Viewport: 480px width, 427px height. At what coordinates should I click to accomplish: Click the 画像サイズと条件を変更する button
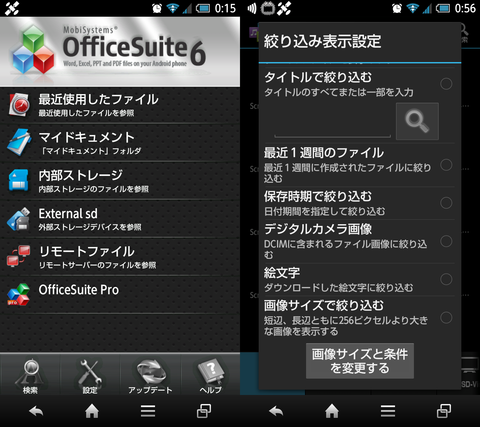pyautogui.click(x=360, y=361)
